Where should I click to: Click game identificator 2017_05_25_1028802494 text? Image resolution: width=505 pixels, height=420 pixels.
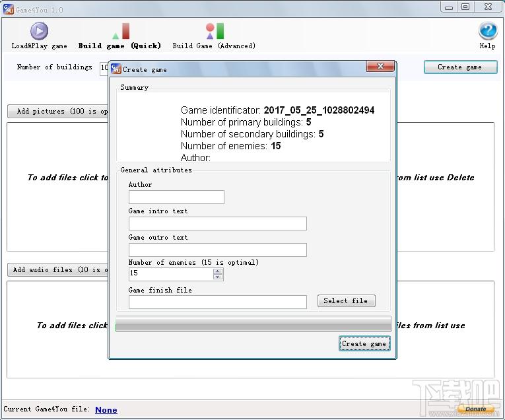(319, 110)
